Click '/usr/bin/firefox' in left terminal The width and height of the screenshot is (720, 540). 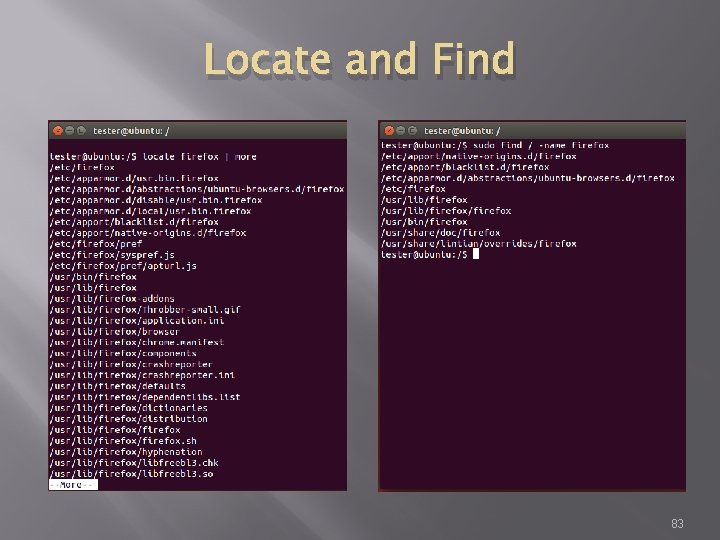point(93,277)
